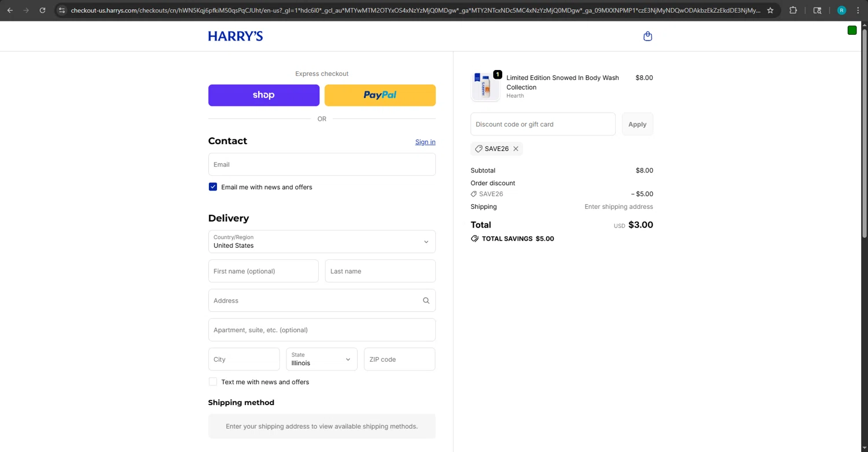This screenshot has width=868, height=452.
Task: Focus the City field
Action: [x=244, y=359]
